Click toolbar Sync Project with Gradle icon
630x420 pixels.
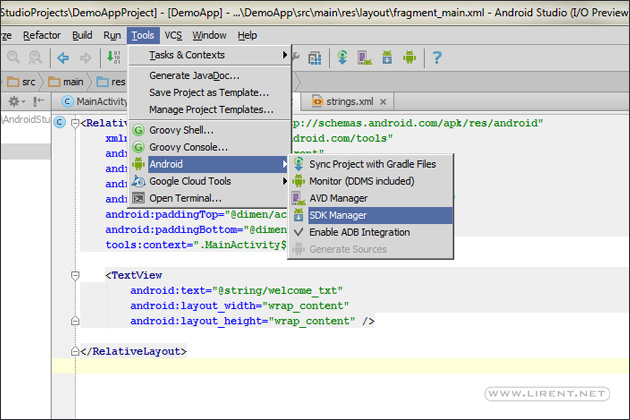(x=342, y=57)
